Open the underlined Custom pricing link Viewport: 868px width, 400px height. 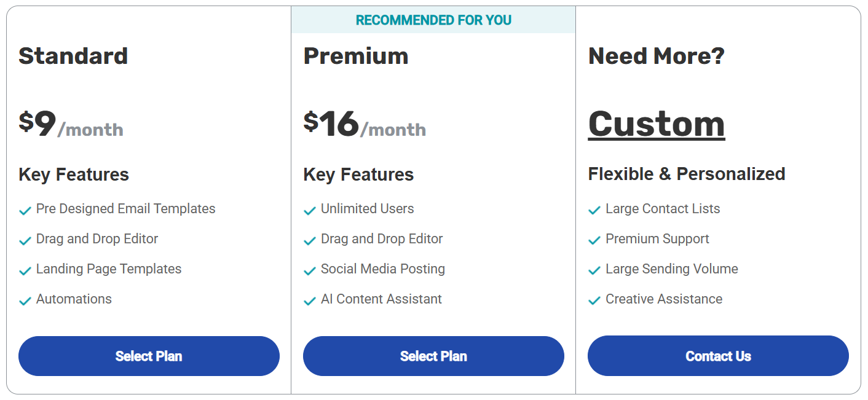(657, 124)
